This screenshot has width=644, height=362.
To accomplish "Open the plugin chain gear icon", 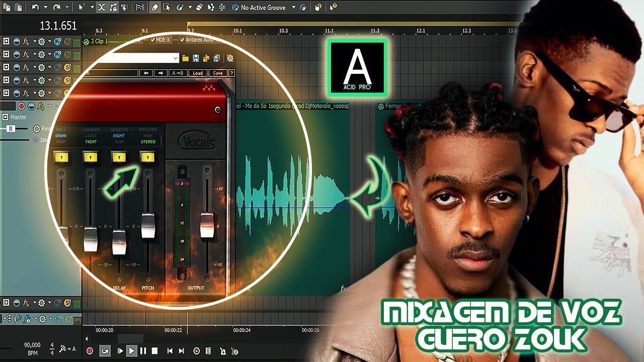I will click(x=230, y=58).
